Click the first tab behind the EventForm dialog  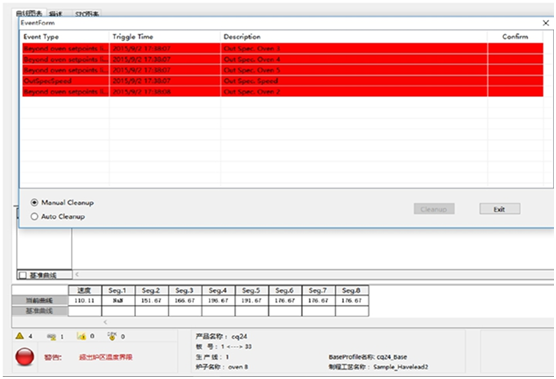coord(29,13)
